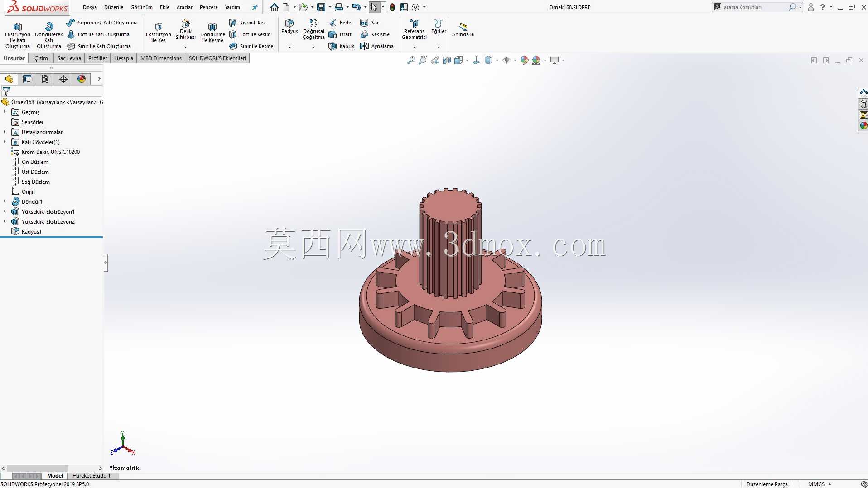Screen dimensions: 868x488
Task: Open Referans Geometrisi dropdown arrow
Action: point(414,47)
